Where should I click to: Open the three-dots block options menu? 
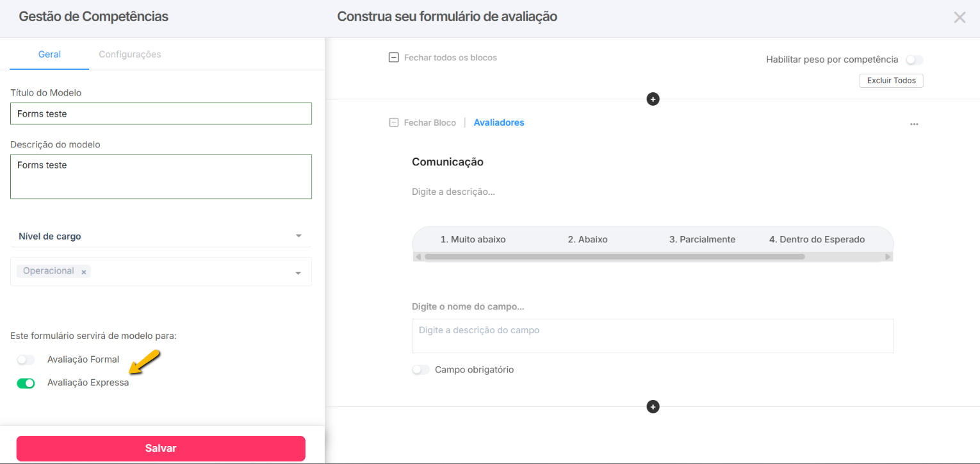(914, 124)
